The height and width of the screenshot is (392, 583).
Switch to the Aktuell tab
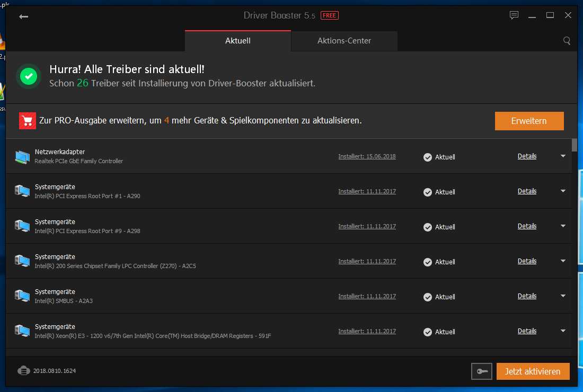(238, 41)
